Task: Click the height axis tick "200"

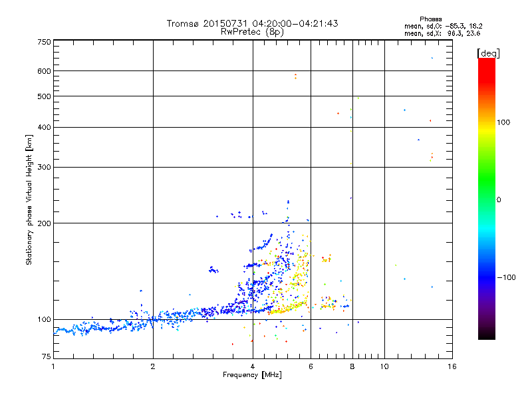Action: tap(44, 223)
